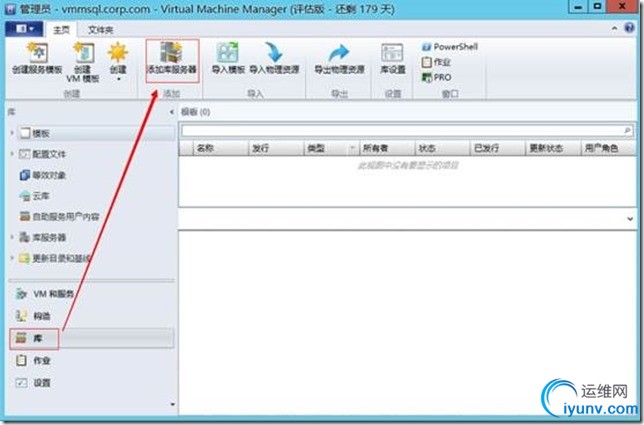This screenshot has width=644, height=425.
Task: Click 添加库服务器 in the ribbon
Action: (172, 59)
